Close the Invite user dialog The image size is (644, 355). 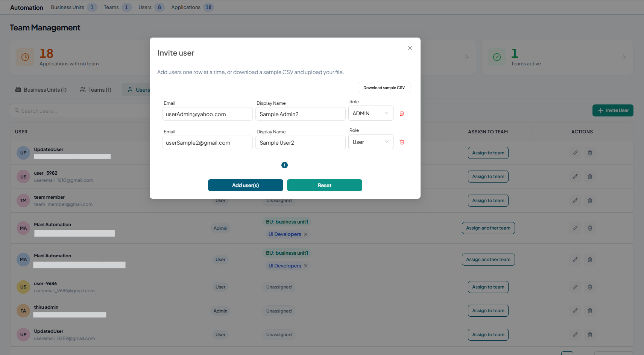(410, 48)
